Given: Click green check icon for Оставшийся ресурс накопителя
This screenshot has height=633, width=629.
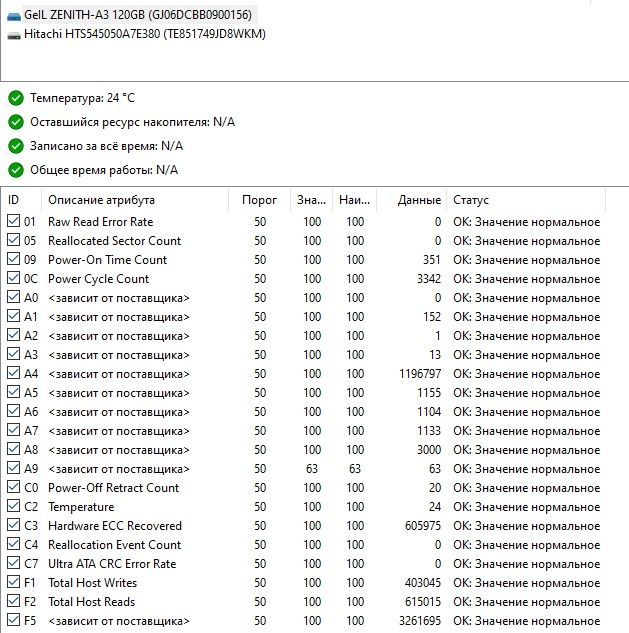Looking at the screenshot, I should pos(16,122).
